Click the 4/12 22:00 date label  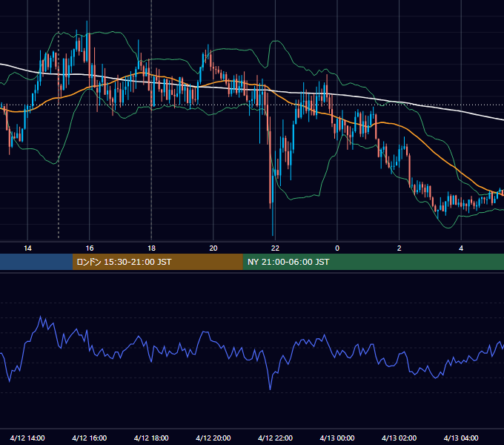click(x=275, y=438)
